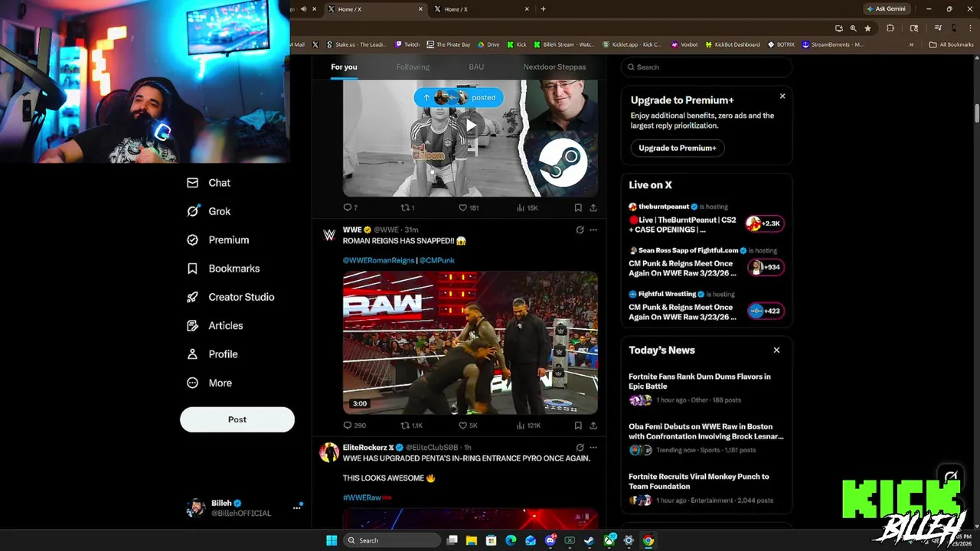Image resolution: width=980 pixels, height=551 pixels.
Task: Dismiss the Upgrade to Premium+ card
Action: (x=782, y=96)
